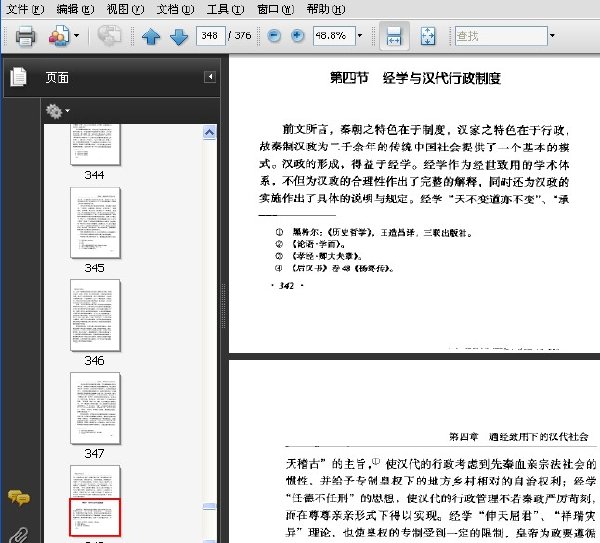Open the pages panel gear options menu
The width and height of the screenshot is (600, 543).
click(x=57, y=111)
